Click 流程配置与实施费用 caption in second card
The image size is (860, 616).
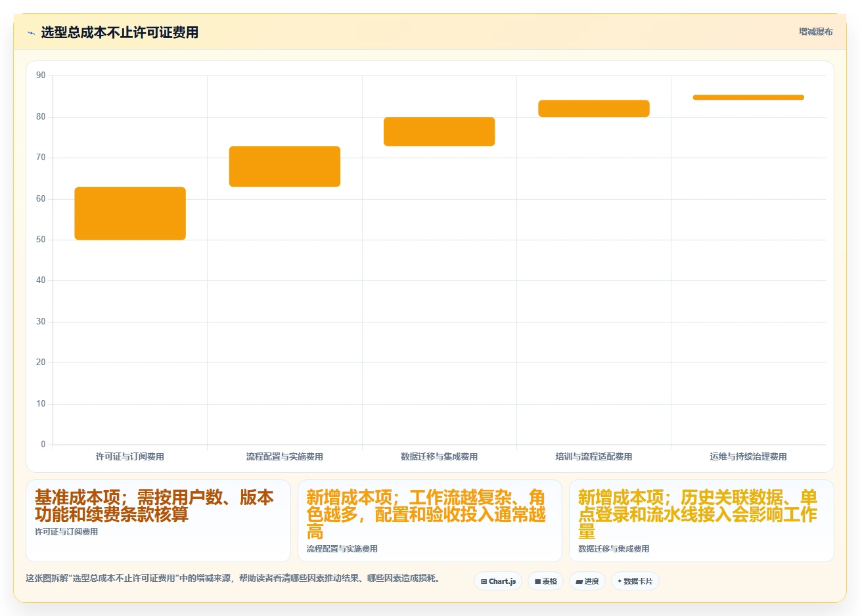click(x=342, y=549)
